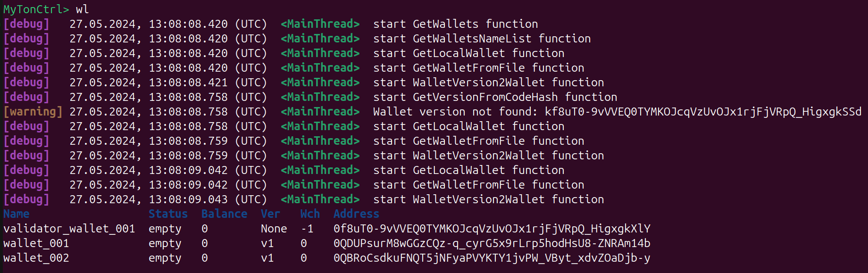Click the 13:08:09.043 timestamp
This screenshot has width=868, height=273.
pos(188,199)
